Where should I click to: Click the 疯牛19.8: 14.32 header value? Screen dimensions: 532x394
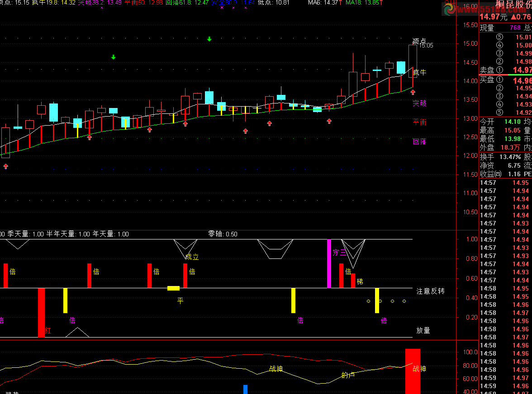point(53,3)
